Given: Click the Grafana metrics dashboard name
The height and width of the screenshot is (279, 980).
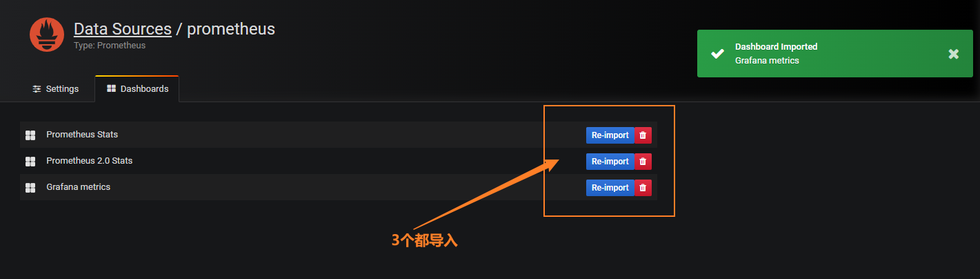Looking at the screenshot, I should click(78, 187).
